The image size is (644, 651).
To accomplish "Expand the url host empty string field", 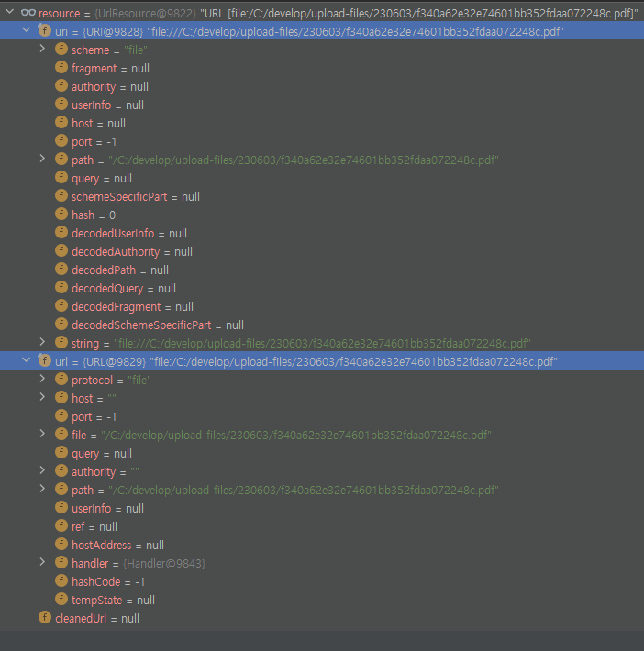I will pos(42,397).
